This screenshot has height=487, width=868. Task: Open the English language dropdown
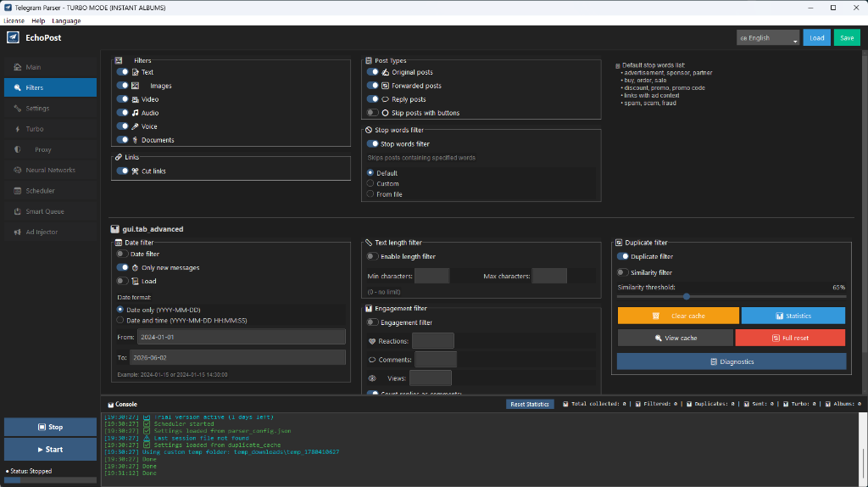(768, 37)
